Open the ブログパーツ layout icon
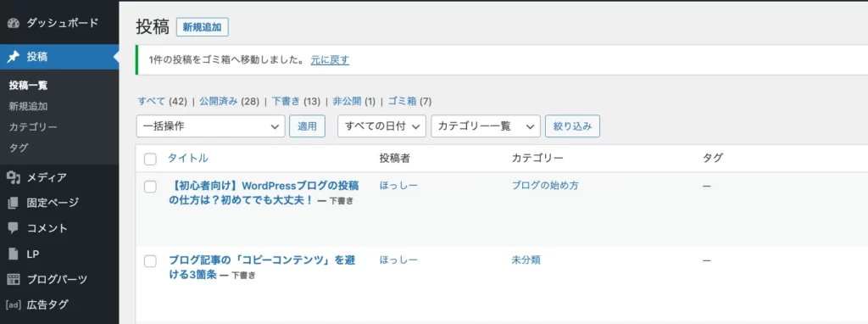The height and width of the screenshot is (324, 868). click(x=14, y=279)
